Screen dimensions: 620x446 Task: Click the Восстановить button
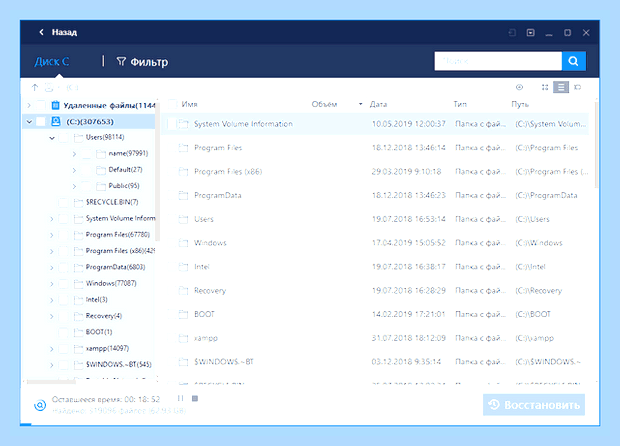click(534, 405)
